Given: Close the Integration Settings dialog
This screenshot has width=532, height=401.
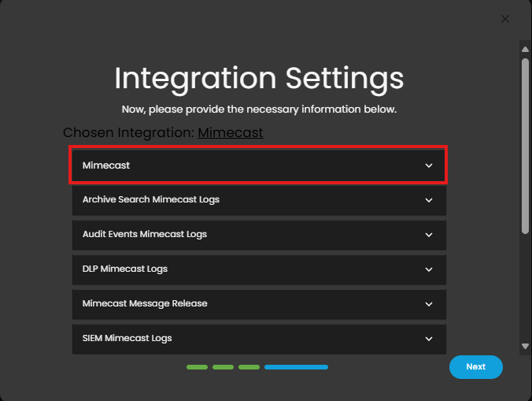Looking at the screenshot, I should click(505, 19).
